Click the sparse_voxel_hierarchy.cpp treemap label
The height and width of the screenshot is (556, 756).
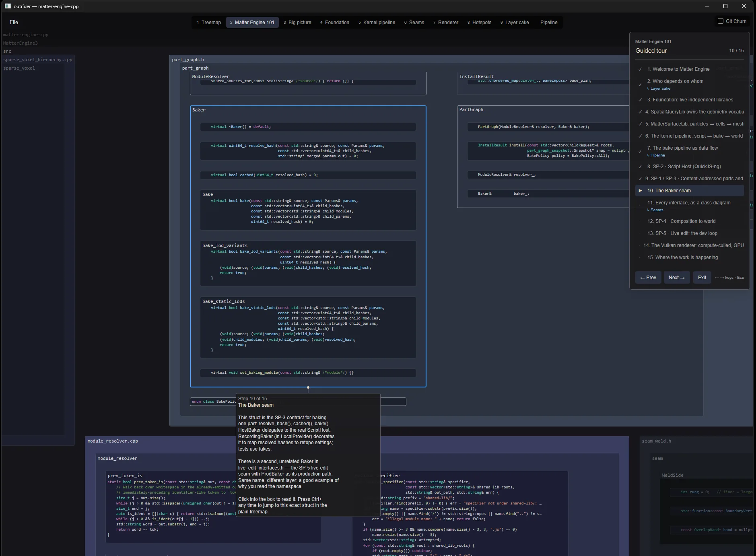38,60
